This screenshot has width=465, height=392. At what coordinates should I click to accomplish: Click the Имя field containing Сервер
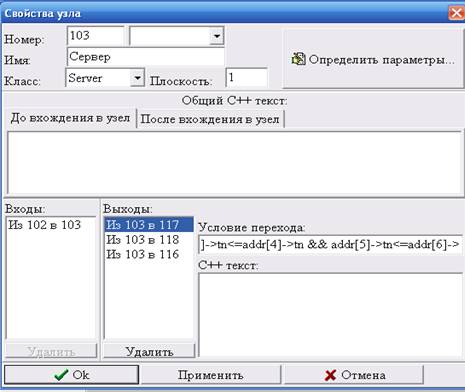146,57
